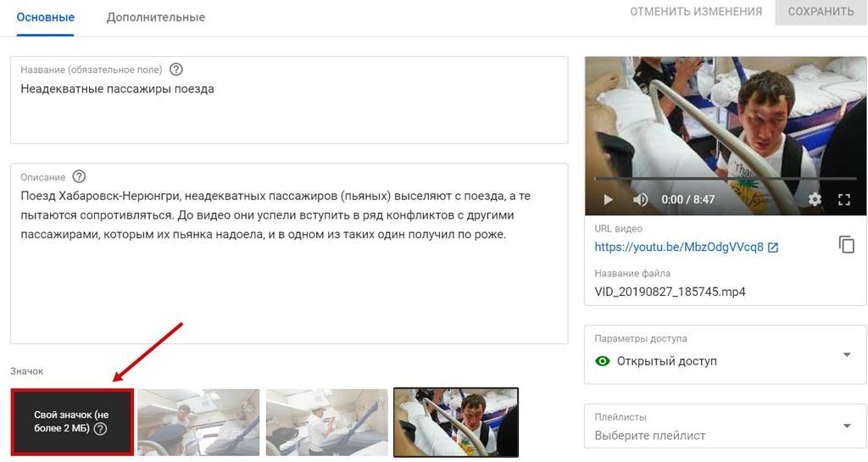Enter fullscreen in video preview
Image resolution: width=868 pixels, height=462 pixels.
tap(844, 200)
